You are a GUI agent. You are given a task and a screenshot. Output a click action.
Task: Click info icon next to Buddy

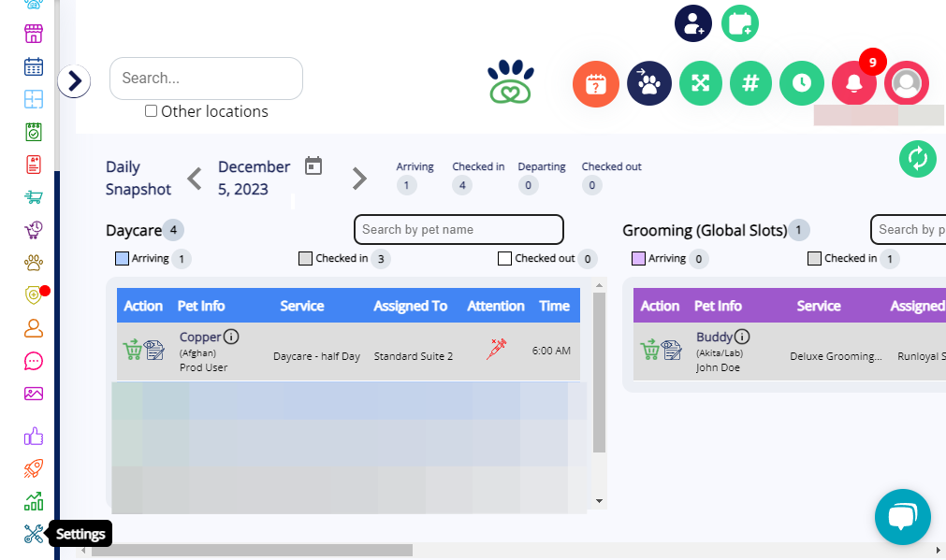(742, 337)
